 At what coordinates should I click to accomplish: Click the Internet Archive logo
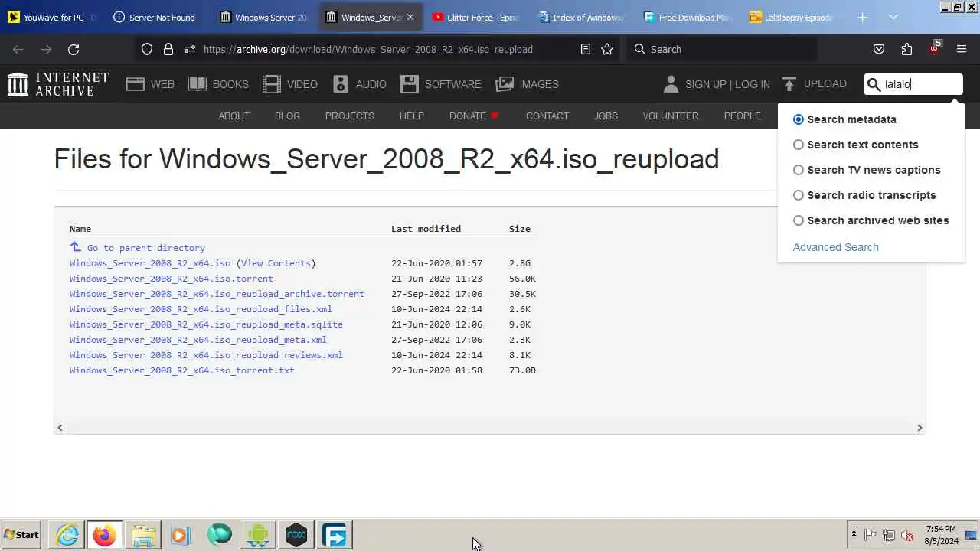[58, 84]
